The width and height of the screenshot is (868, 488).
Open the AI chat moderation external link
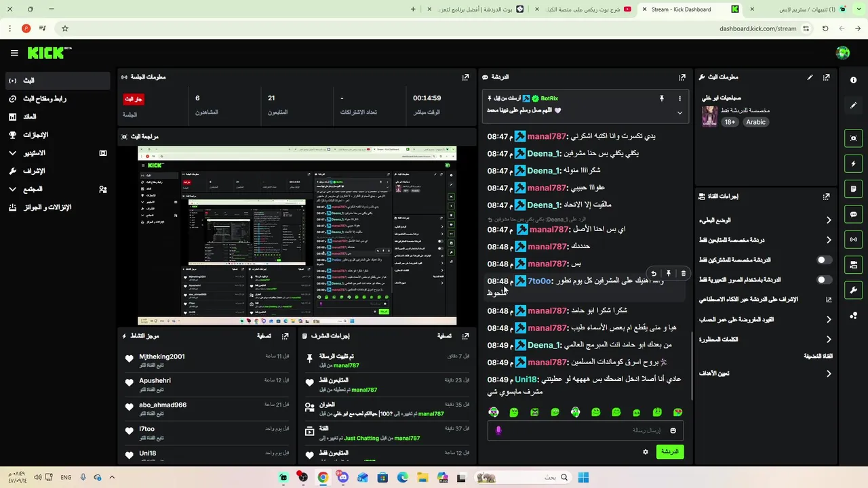829,300
